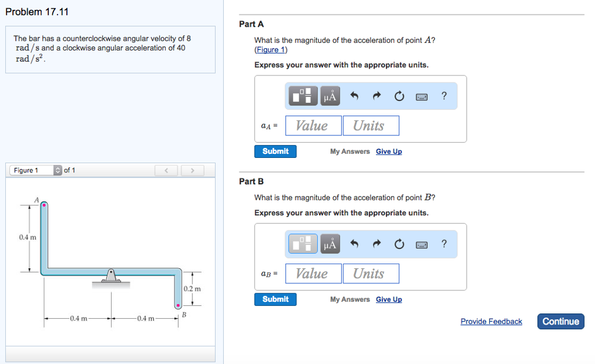Open the equation templates icon in Part A
Image resolution: width=595 pixels, height=364 pixels.
click(302, 96)
